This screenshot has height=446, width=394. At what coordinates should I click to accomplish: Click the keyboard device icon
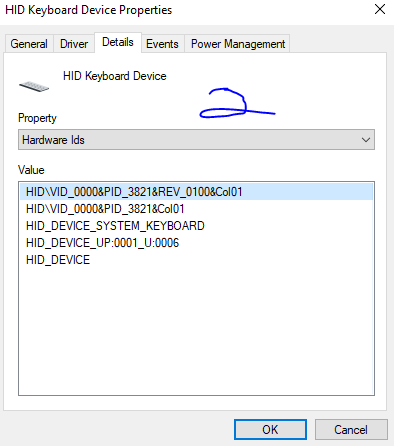pos(34,87)
